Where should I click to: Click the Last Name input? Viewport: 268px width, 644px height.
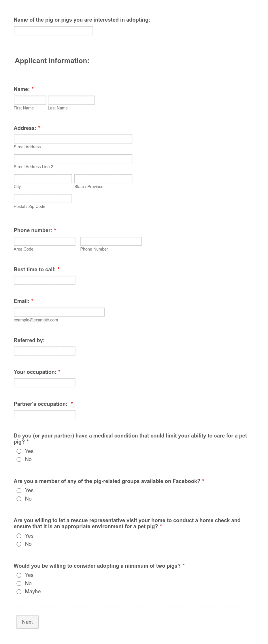point(71,100)
